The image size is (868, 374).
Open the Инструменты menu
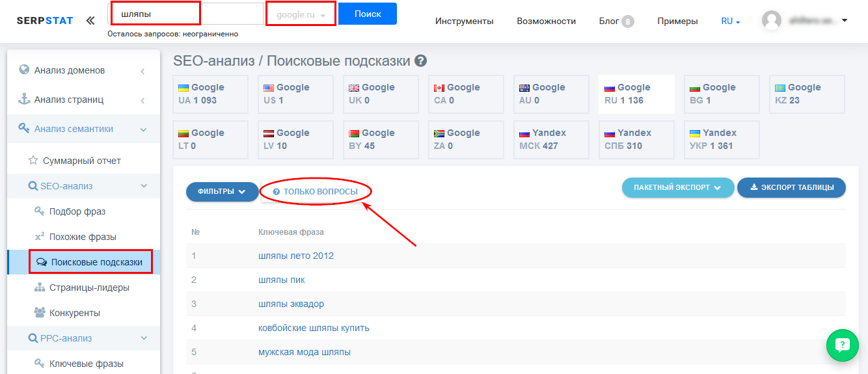pyautogui.click(x=464, y=21)
